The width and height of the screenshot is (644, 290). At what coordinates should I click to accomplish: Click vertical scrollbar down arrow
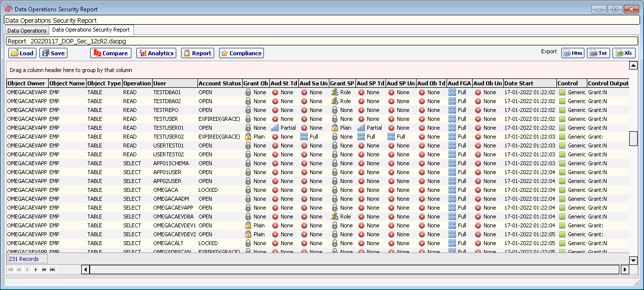[634, 260]
